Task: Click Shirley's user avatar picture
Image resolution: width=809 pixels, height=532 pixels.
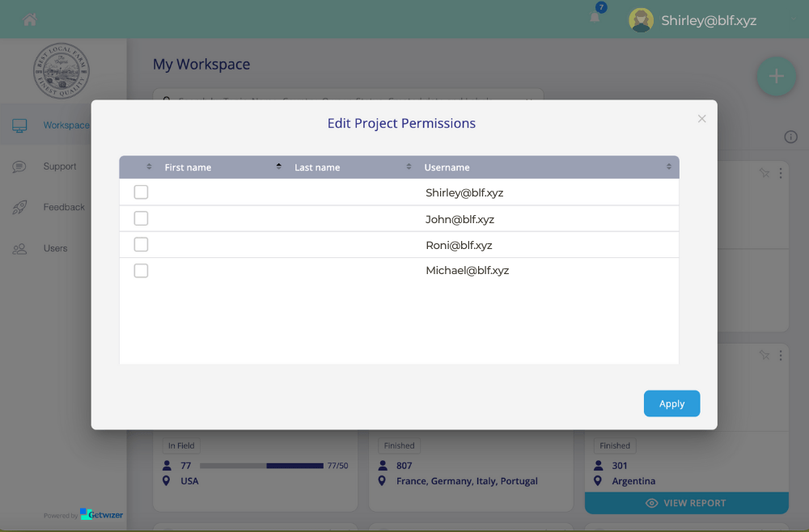Action: pyautogui.click(x=641, y=21)
